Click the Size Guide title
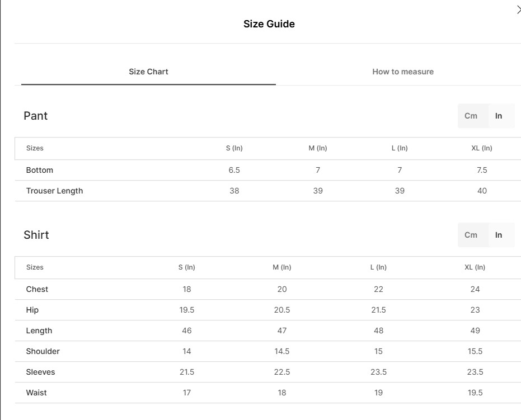Viewport: 521px width, 420px height. tap(269, 24)
